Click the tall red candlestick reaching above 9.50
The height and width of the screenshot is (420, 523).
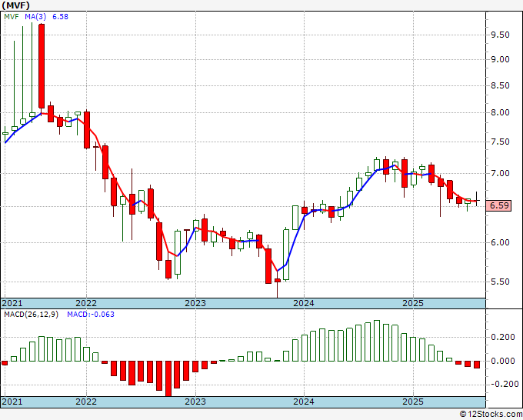pyautogui.click(x=42, y=66)
